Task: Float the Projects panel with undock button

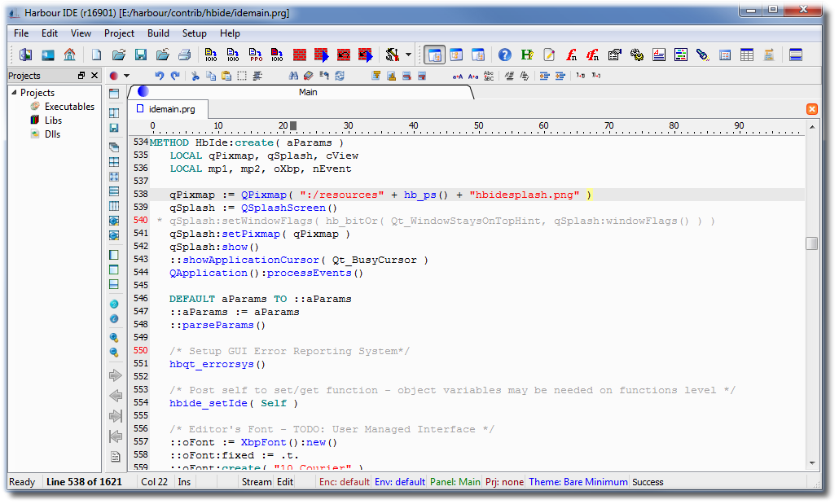Action: pos(81,76)
